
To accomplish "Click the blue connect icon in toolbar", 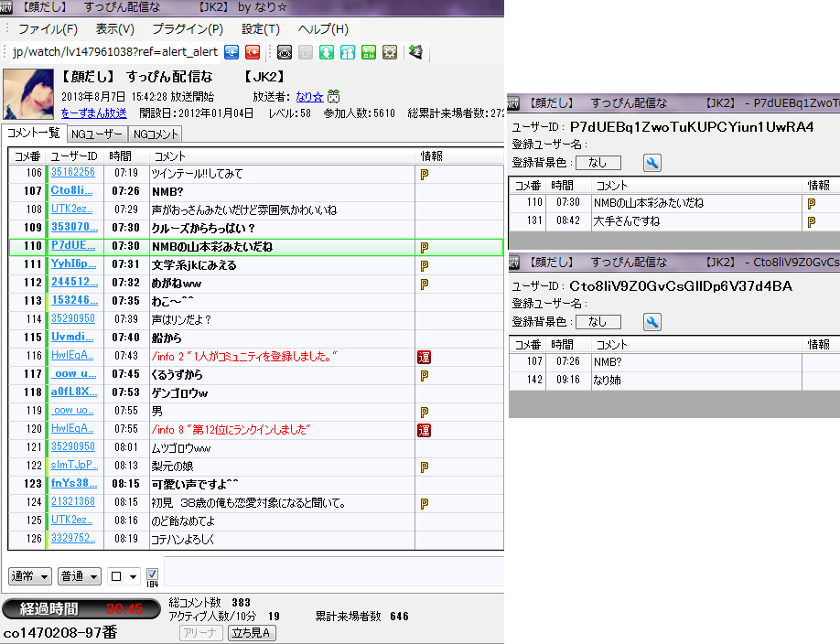I will click(232, 52).
